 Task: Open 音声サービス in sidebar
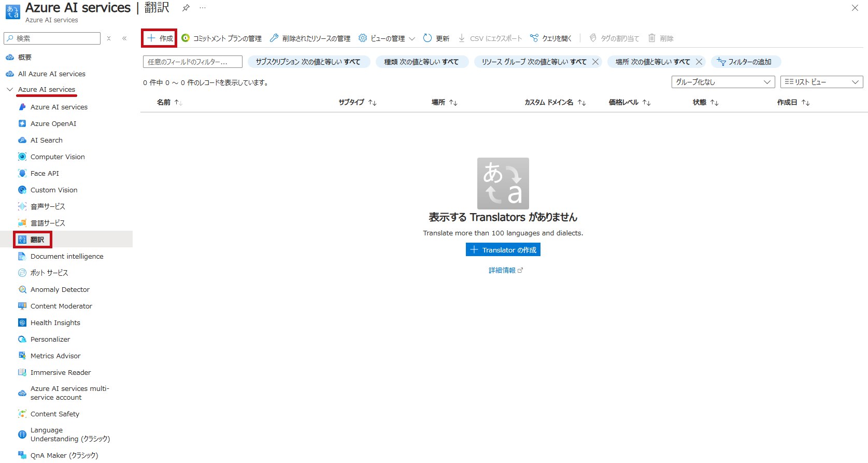click(48, 206)
